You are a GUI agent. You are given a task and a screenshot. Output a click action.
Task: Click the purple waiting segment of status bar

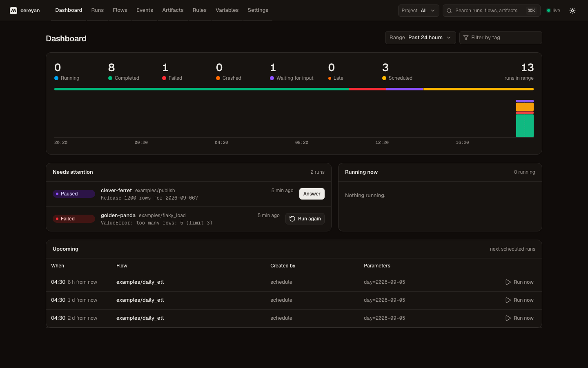pos(405,89)
